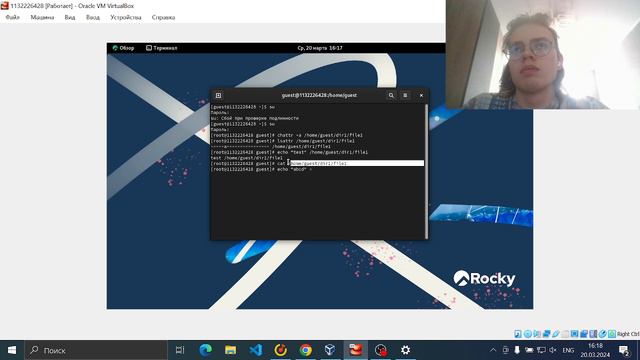The height and width of the screenshot is (360, 640).
Task: Click the terminal vertical scrollbar
Action: tap(427, 171)
